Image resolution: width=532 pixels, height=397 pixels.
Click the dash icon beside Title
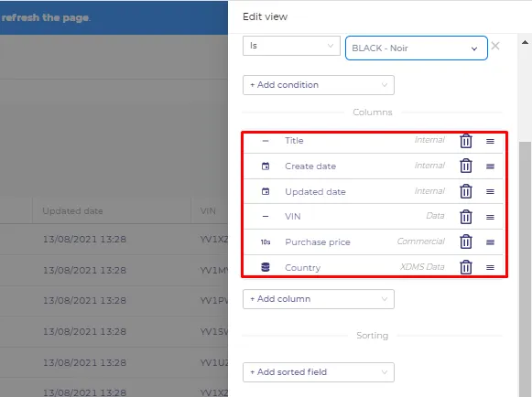pyautogui.click(x=266, y=141)
